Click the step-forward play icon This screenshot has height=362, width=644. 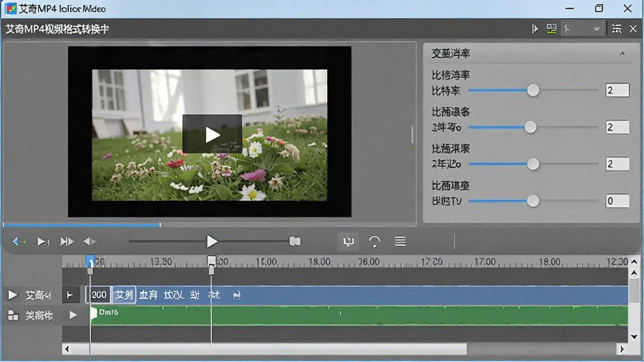(x=43, y=241)
